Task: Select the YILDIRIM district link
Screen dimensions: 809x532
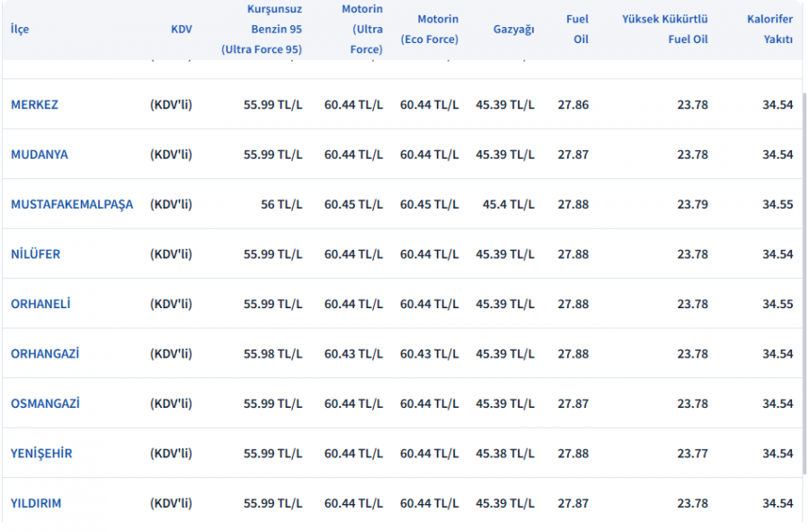Action: [x=36, y=503]
